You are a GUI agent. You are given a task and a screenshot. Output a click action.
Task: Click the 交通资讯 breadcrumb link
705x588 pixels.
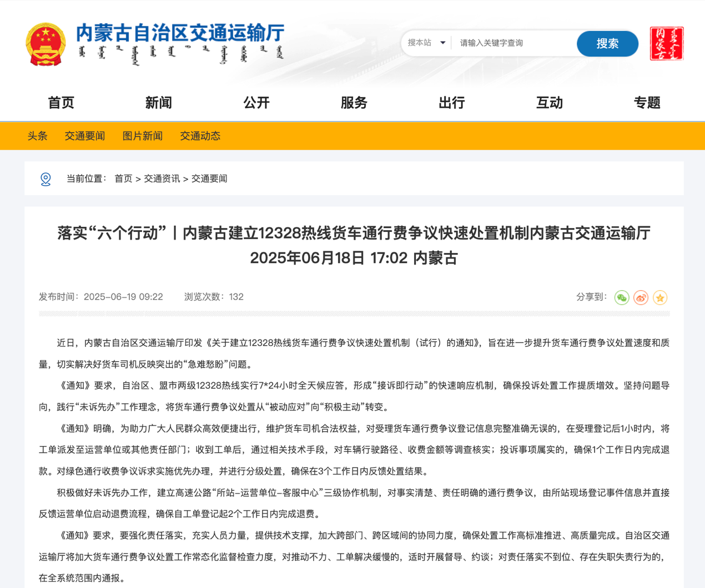click(x=162, y=179)
